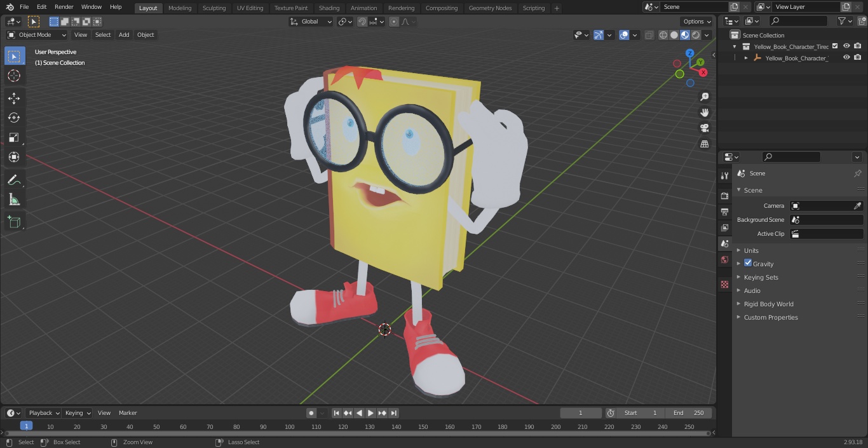Open the Render menu
Viewport: 868px width, 448px height.
click(x=64, y=7)
